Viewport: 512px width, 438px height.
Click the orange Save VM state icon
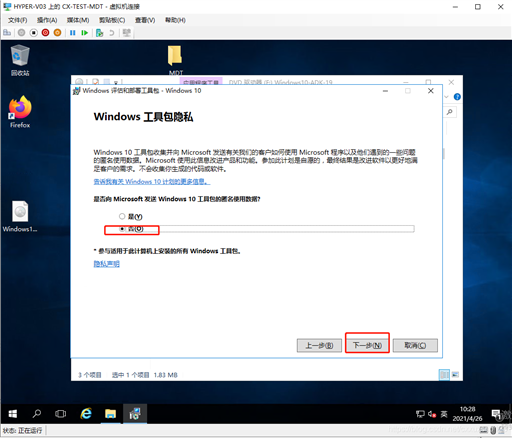(x=57, y=33)
